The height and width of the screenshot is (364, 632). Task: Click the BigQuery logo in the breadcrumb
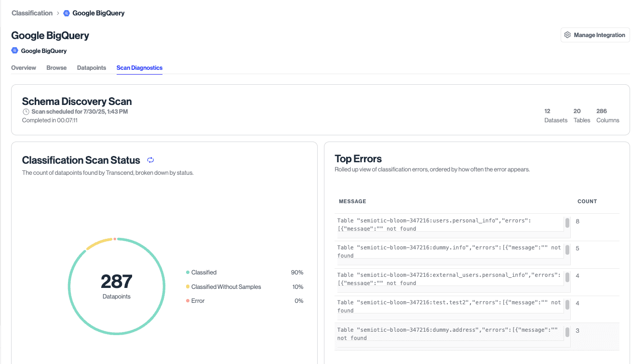[66, 13]
